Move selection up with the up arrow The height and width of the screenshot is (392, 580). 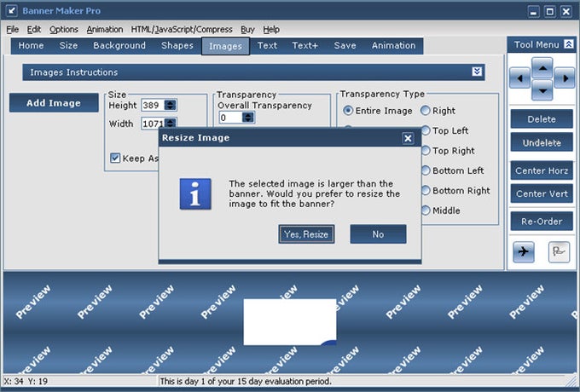pyautogui.click(x=542, y=68)
